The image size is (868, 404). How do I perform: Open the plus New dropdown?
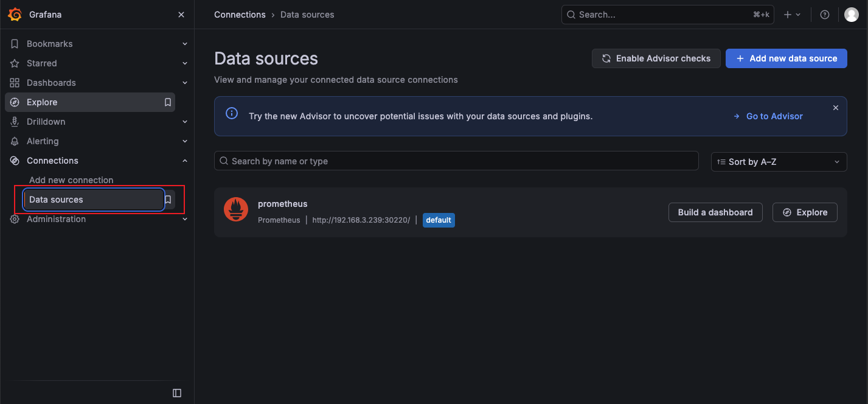point(792,15)
